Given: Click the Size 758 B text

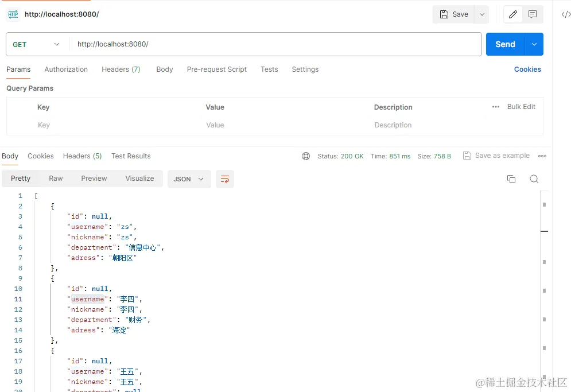Looking at the screenshot, I should pos(434,156).
